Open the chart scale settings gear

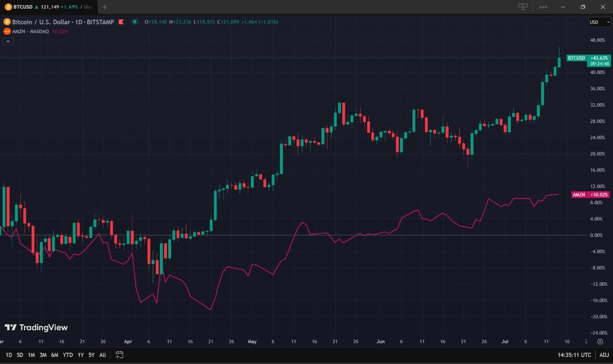[600, 342]
